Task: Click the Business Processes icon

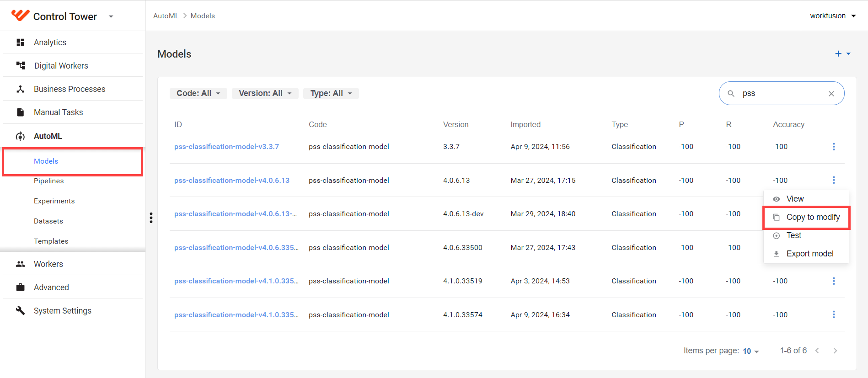Action: pos(20,89)
